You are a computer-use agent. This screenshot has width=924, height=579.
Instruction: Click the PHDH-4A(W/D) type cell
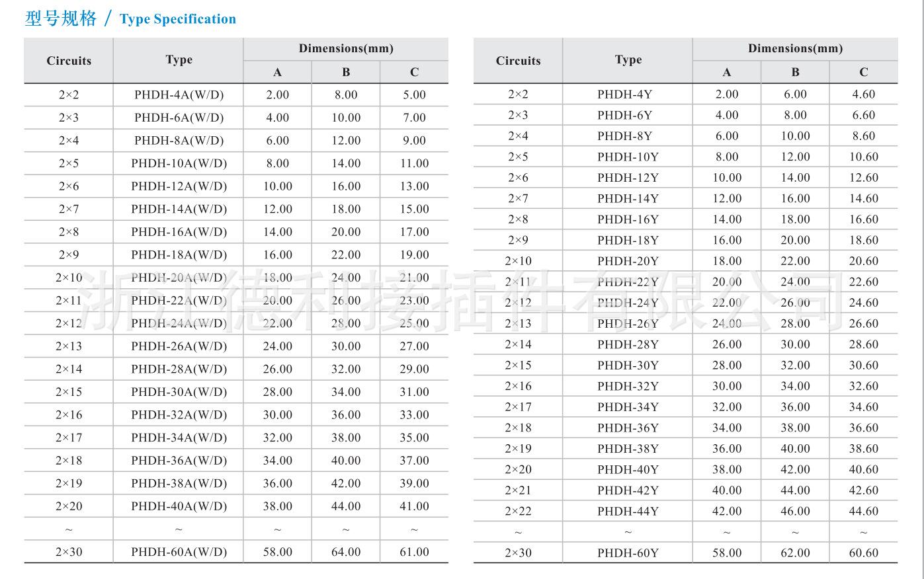point(179,95)
